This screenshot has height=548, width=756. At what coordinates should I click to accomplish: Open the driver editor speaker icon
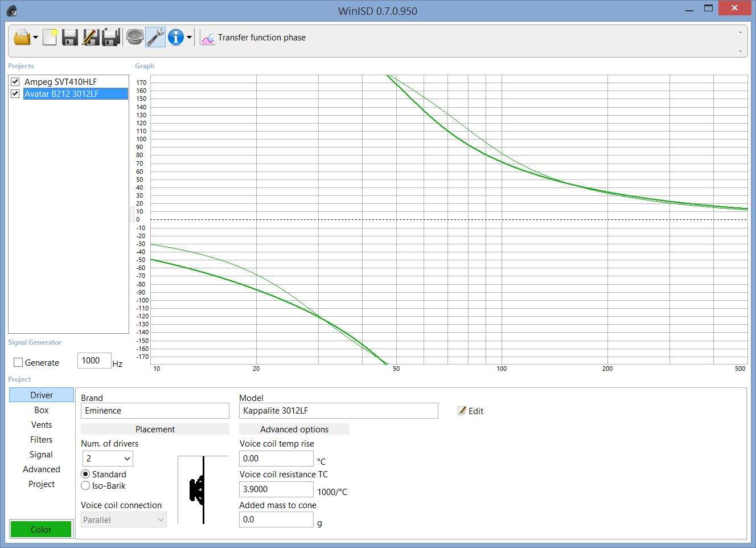135,38
